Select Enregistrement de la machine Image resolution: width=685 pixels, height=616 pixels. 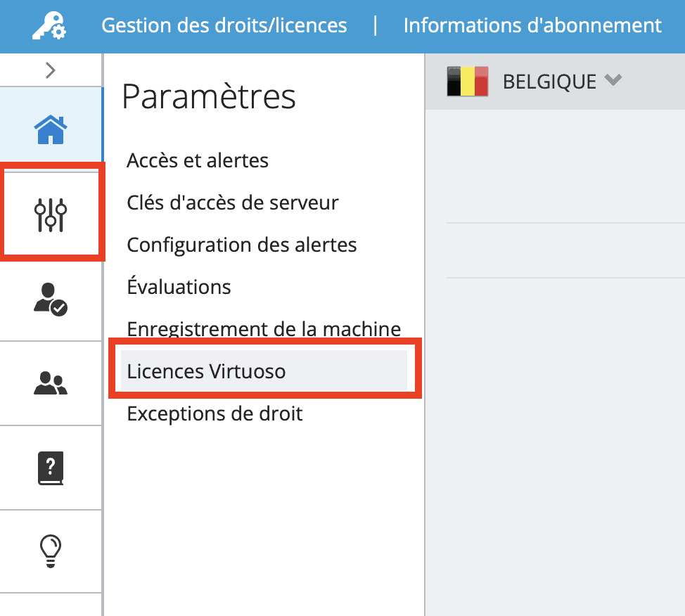pos(264,329)
